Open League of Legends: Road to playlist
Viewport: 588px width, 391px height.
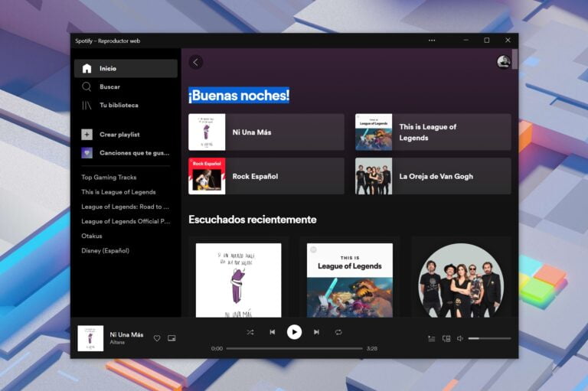(x=126, y=206)
